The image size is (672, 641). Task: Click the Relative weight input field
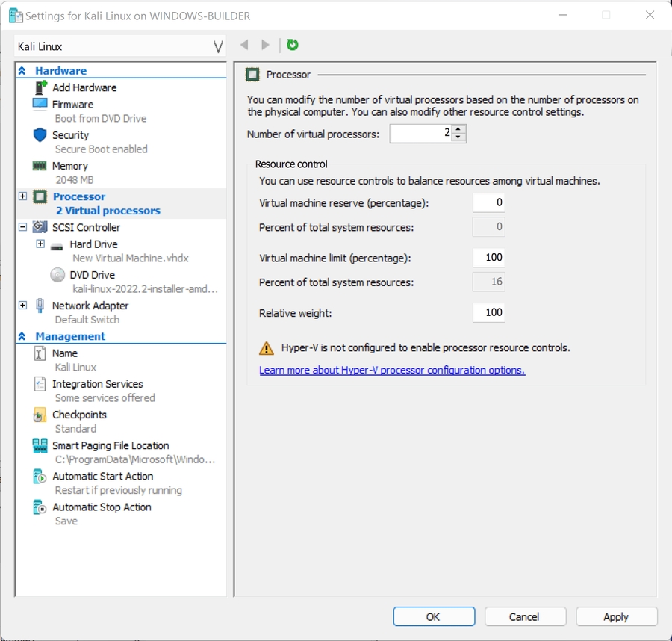pyautogui.click(x=488, y=312)
